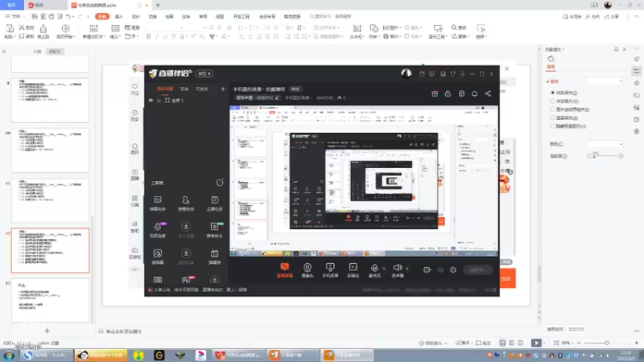Open the Design ribbon tab
Screen dimensions: 644x362
[136, 16]
